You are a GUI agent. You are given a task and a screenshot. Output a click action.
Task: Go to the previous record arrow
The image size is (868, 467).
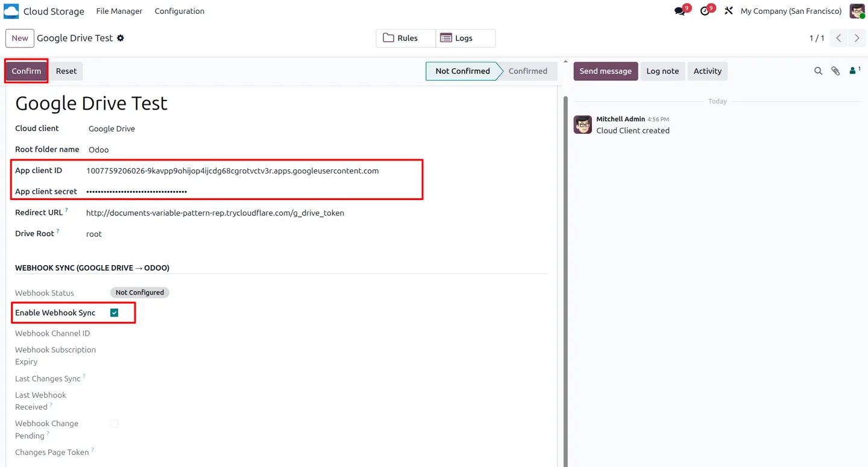coord(838,38)
